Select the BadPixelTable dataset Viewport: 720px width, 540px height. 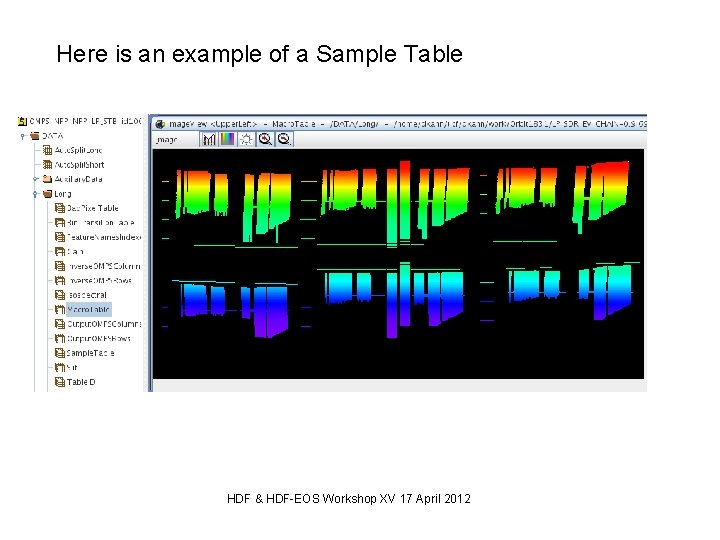[x=93, y=208]
